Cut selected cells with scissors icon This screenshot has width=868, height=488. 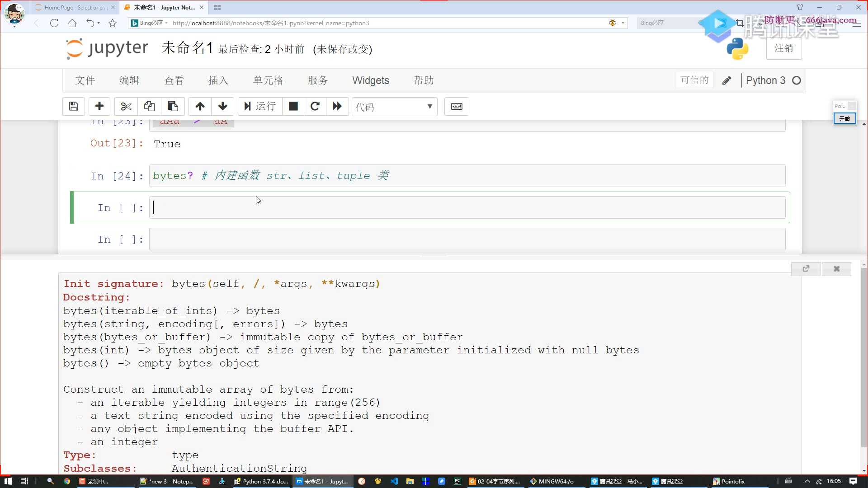(126, 106)
